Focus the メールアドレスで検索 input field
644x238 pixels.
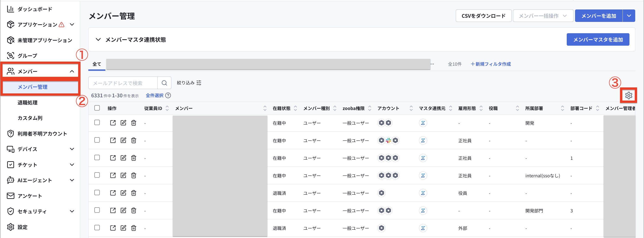123,83
